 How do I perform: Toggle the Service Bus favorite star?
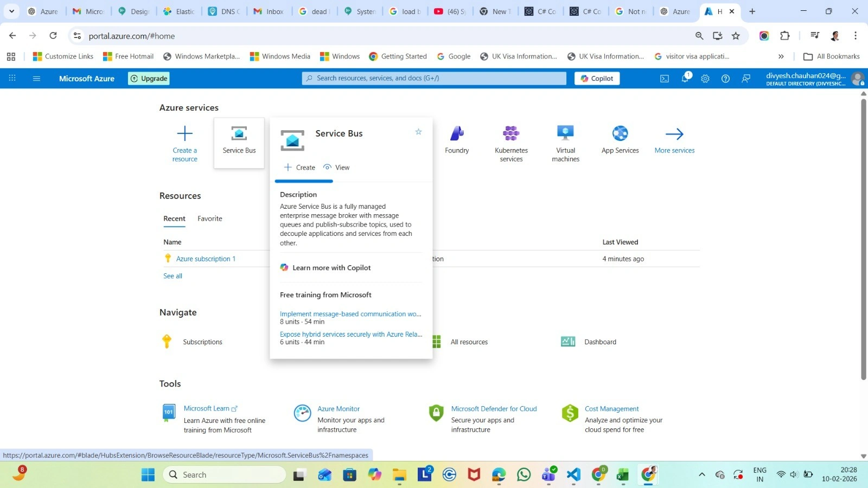tap(418, 132)
